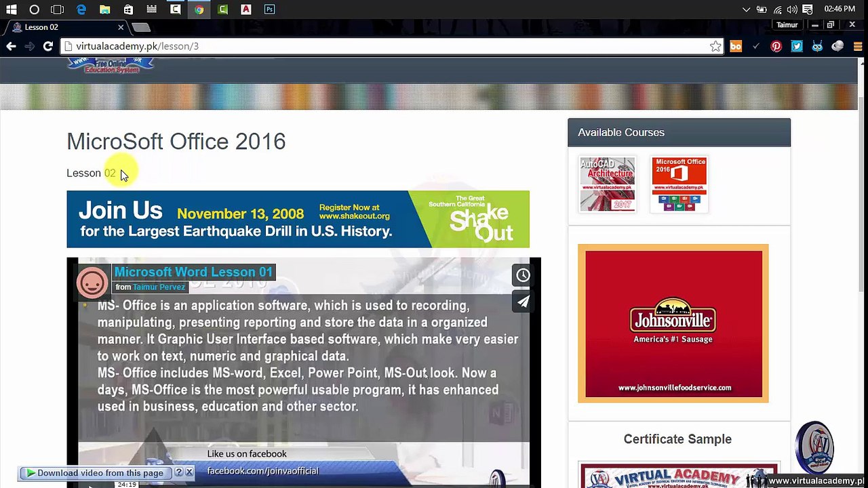Open help on the download bar
Image resolution: width=868 pixels, height=488 pixels.
pos(179,472)
